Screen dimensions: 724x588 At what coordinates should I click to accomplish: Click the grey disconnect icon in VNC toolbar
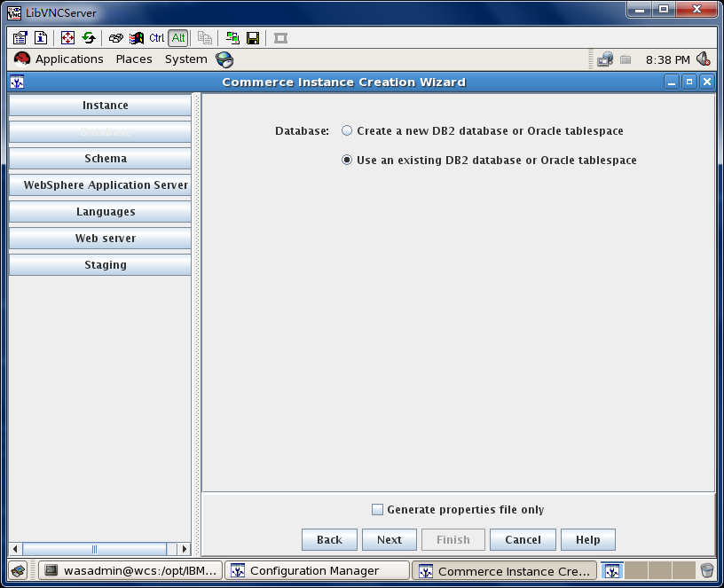click(x=280, y=38)
